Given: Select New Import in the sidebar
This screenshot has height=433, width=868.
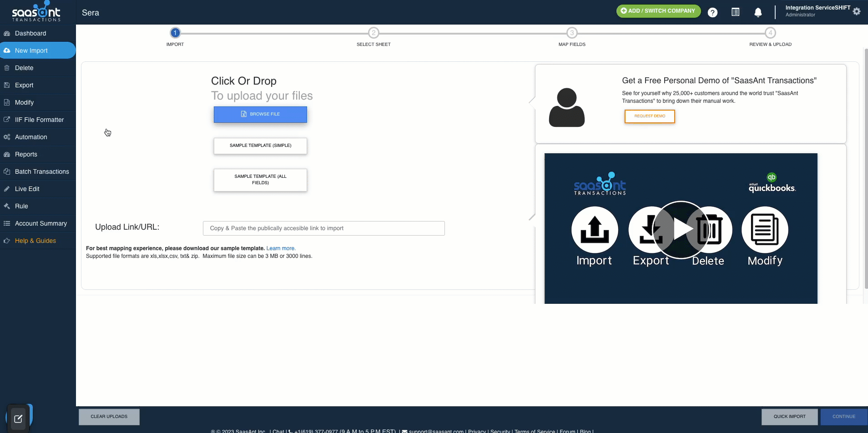Looking at the screenshot, I should [38, 50].
